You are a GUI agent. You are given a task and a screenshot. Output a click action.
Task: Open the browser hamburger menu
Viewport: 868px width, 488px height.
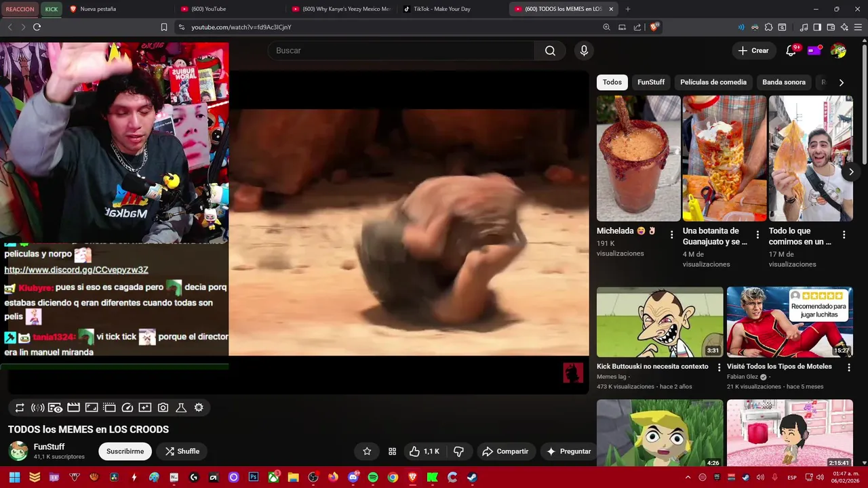(x=858, y=27)
